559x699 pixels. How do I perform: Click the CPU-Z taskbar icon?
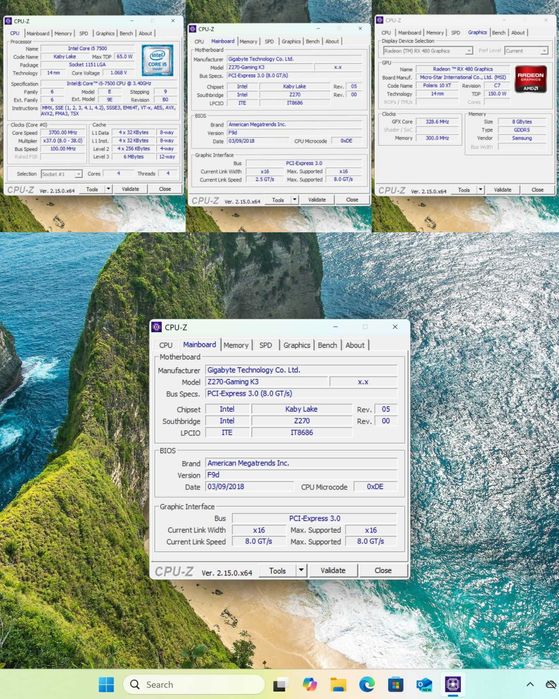point(453,684)
